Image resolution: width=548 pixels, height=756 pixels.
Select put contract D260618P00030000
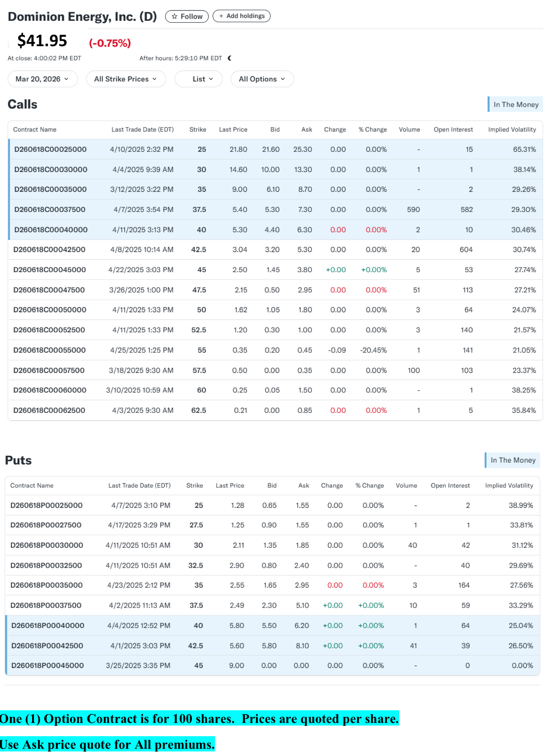47,545
